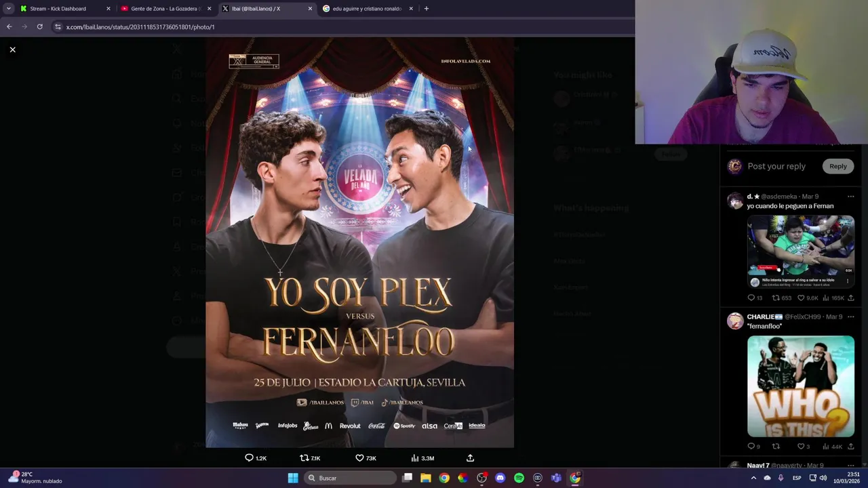The width and height of the screenshot is (868, 488).
Task: View asdemeka comment's 165K views stats
Action: 833,298
